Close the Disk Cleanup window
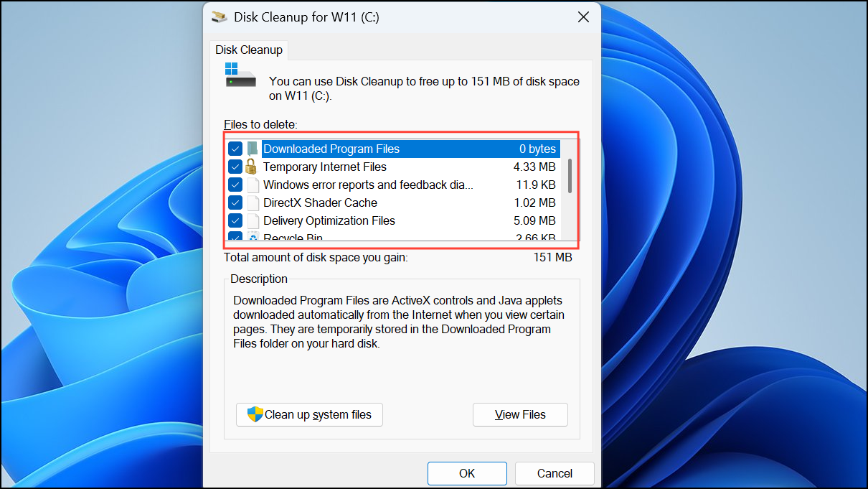 tap(584, 17)
